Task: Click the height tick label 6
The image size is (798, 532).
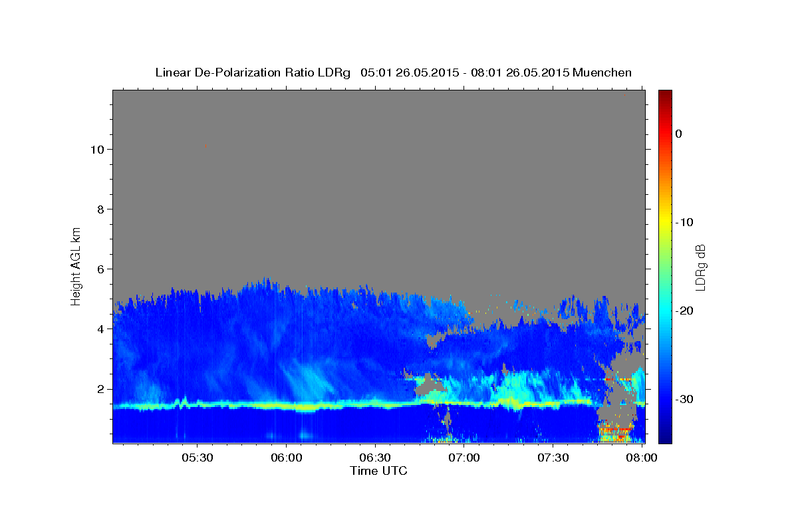Action: click(99, 269)
